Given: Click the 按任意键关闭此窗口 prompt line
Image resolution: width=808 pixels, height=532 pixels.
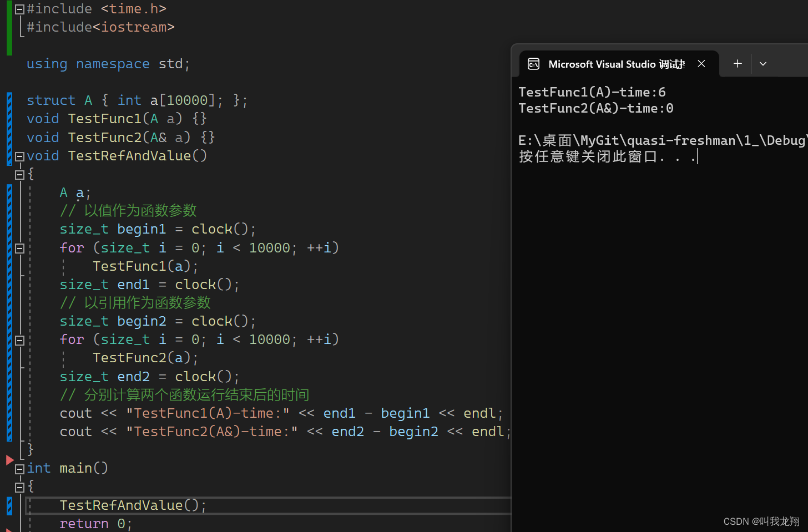Looking at the screenshot, I should click(x=608, y=156).
